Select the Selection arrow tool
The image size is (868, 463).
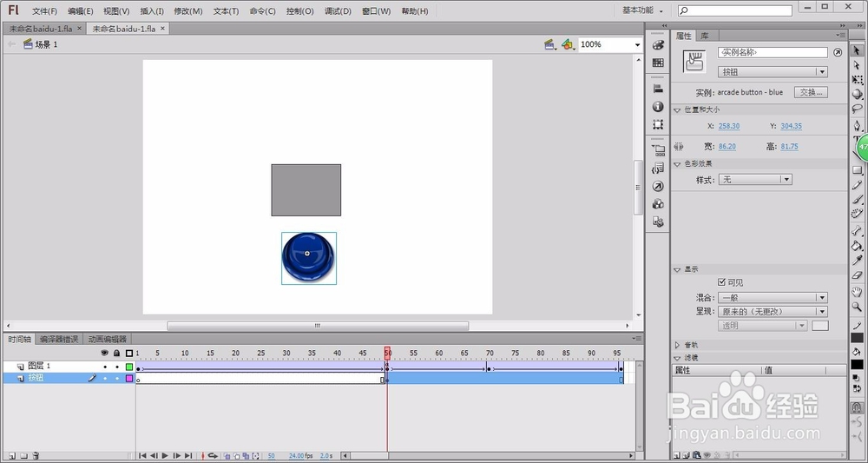click(x=857, y=51)
